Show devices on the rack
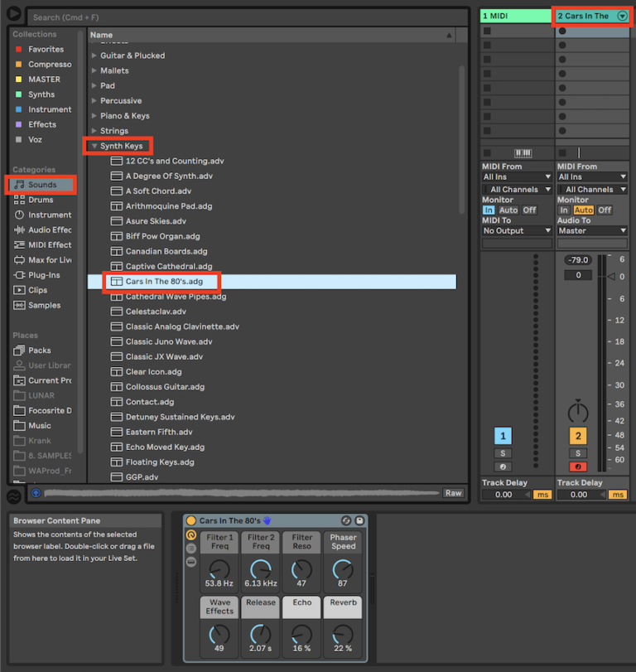Screen dimensions: 636x672 coord(191,562)
